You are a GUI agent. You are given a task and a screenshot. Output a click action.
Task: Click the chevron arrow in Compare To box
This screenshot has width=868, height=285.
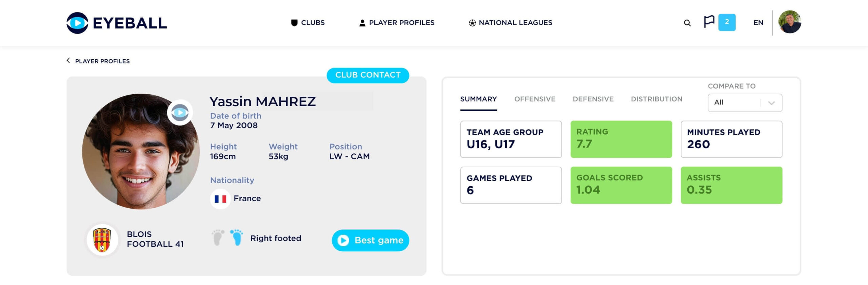771,103
